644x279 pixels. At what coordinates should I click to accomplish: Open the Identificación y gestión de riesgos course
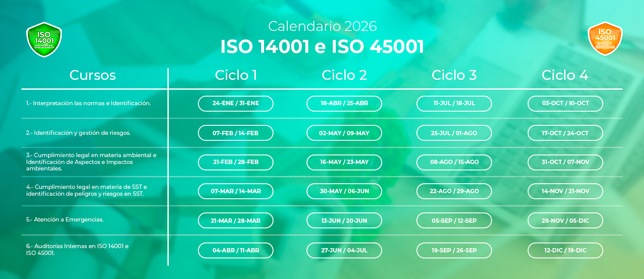pyautogui.click(x=78, y=133)
